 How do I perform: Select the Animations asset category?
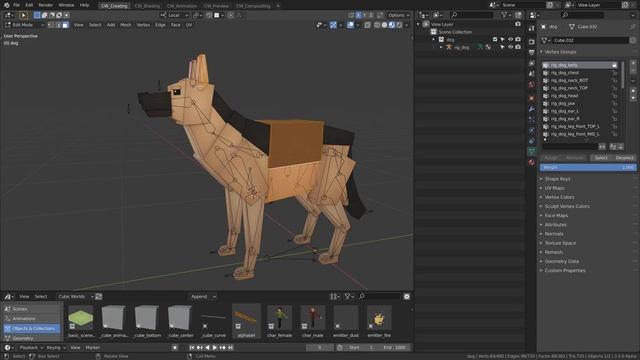click(x=31, y=319)
